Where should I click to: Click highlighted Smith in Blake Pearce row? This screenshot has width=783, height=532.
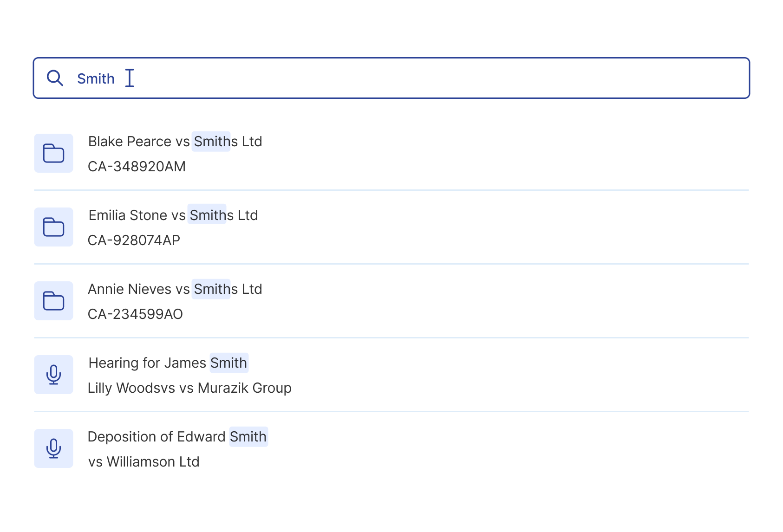[x=211, y=142]
